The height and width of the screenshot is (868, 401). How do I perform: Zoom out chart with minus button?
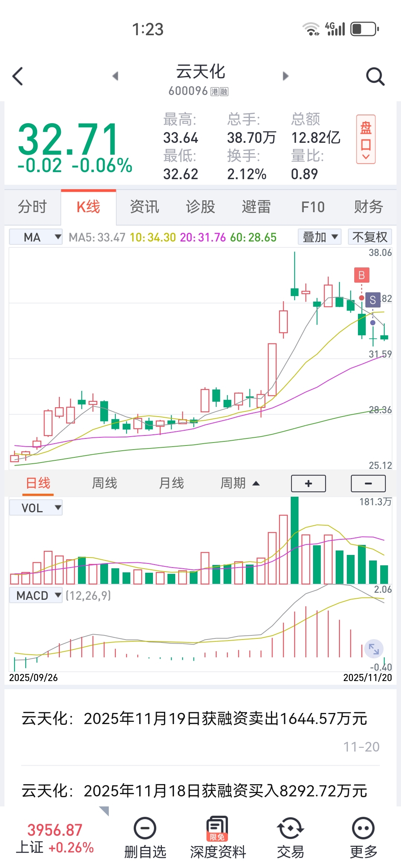pyautogui.click(x=368, y=483)
